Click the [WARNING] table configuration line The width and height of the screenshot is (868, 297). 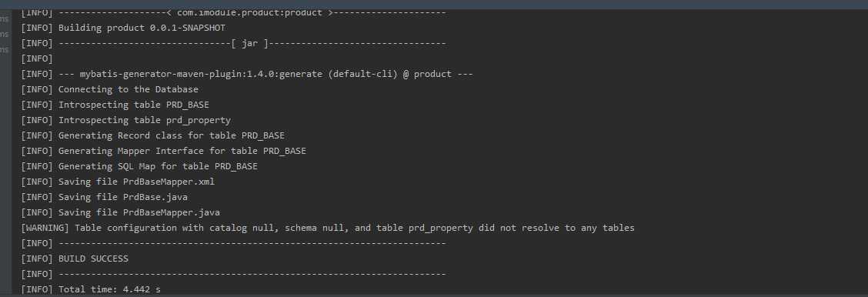[328, 228]
